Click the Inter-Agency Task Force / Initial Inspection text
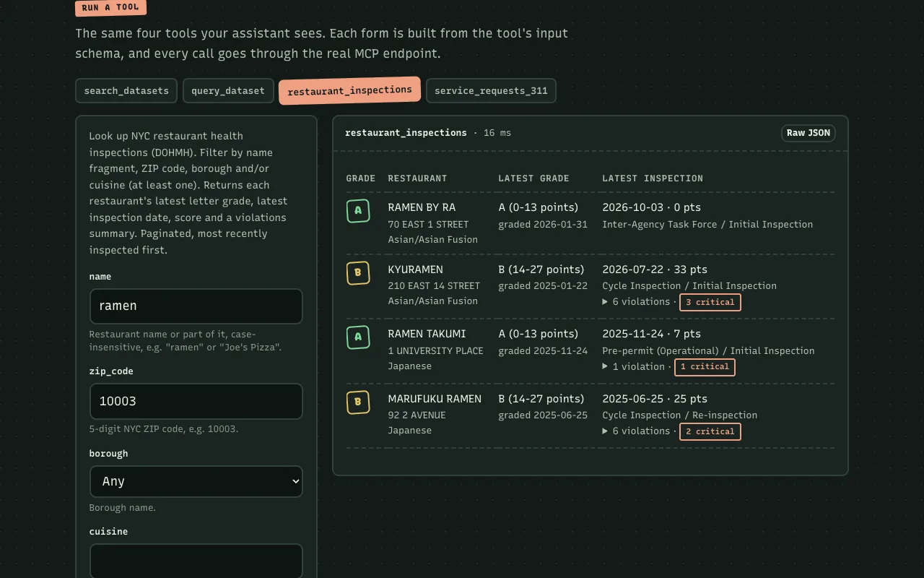 pyautogui.click(x=707, y=225)
